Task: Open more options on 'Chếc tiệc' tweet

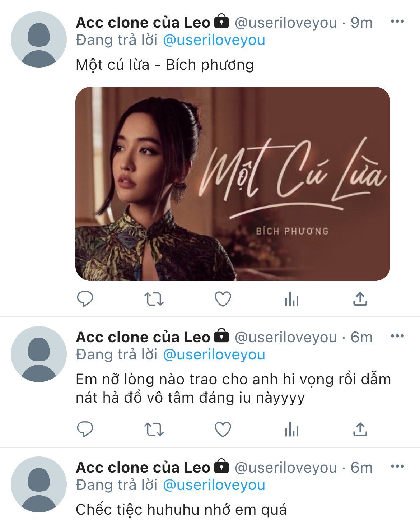Action: (397, 467)
